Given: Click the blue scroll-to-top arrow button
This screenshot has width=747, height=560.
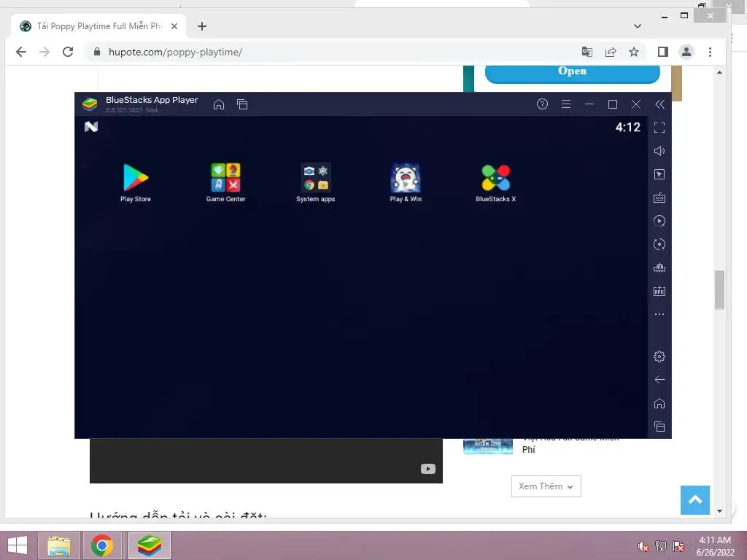Looking at the screenshot, I should (x=695, y=500).
